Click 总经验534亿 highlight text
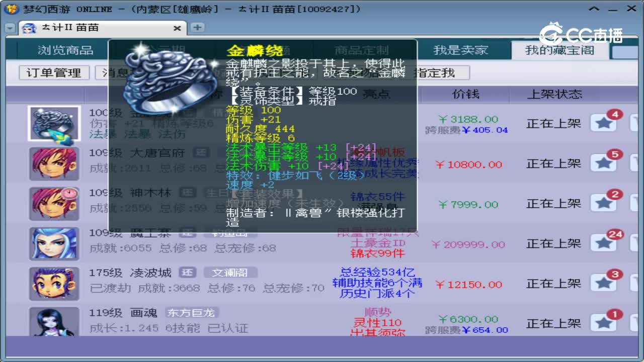Image resolution: width=644 pixels, height=362 pixels. pos(377,273)
